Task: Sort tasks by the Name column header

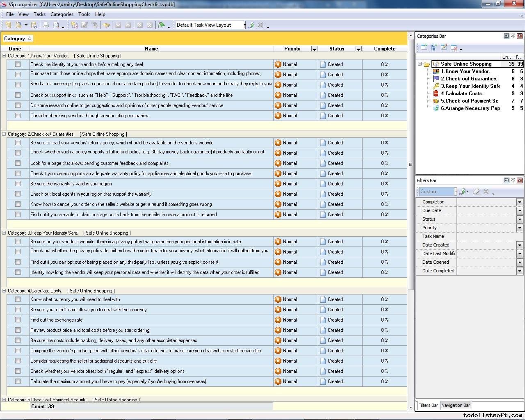Action: tap(151, 48)
